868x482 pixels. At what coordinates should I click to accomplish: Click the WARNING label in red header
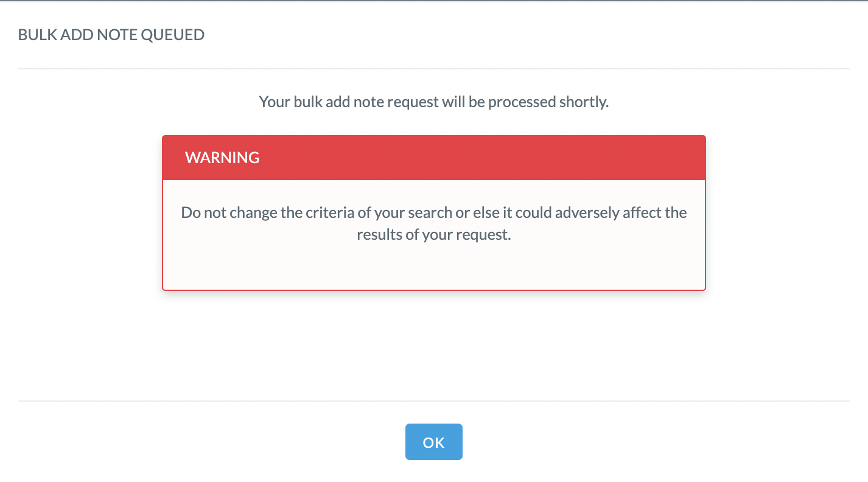222,158
